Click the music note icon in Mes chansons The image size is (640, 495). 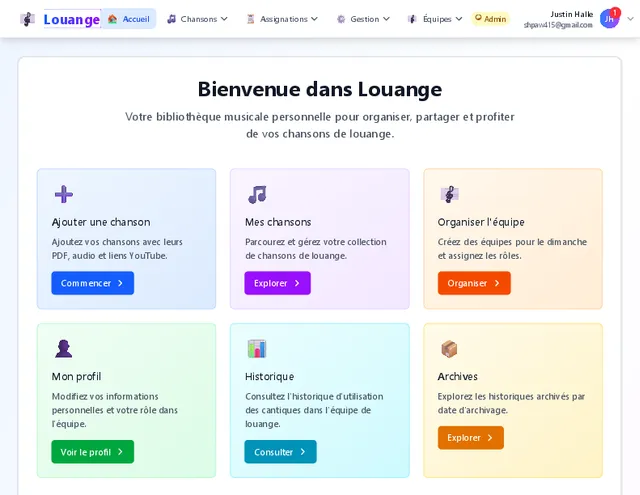pyautogui.click(x=257, y=194)
